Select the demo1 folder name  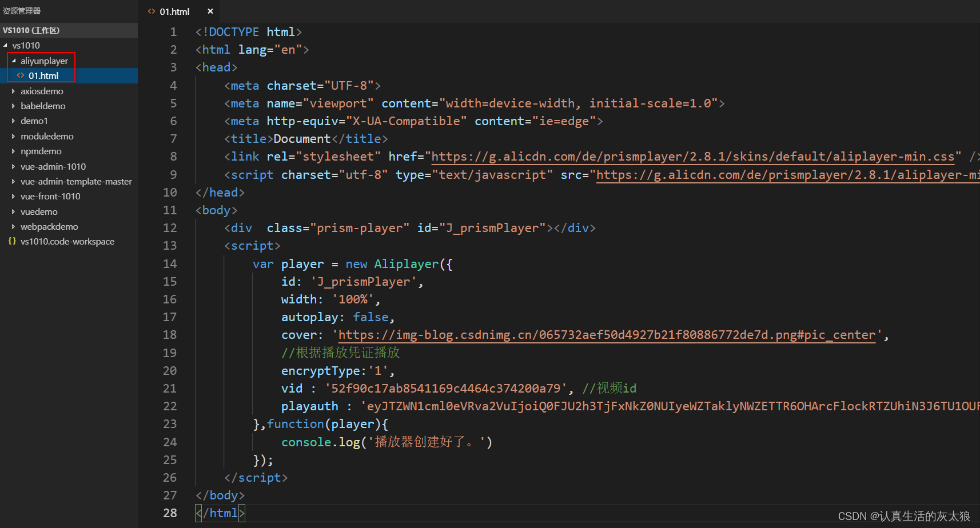[34, 121]
